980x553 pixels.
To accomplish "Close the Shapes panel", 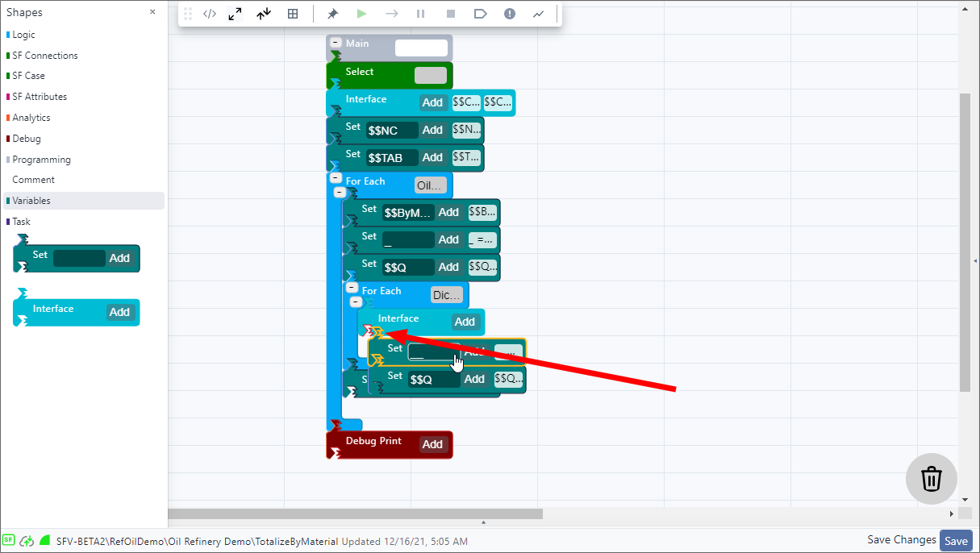I will (152, 12).
